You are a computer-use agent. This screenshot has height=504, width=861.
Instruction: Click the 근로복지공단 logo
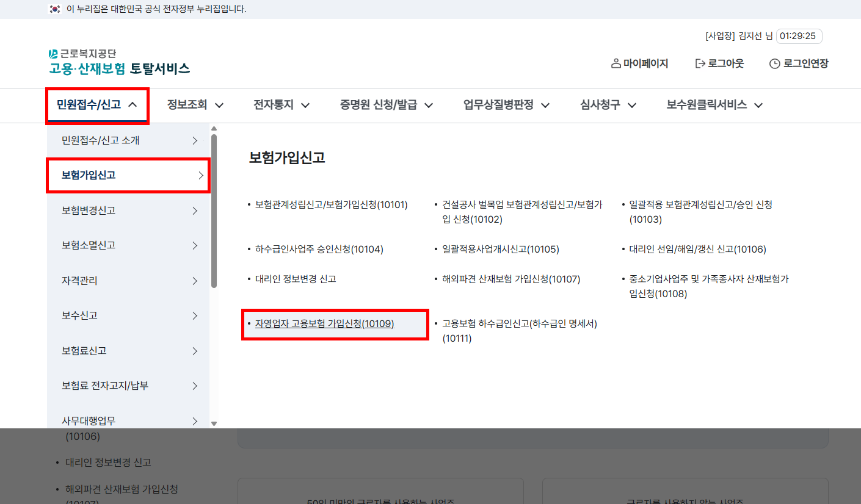pos(82,54)
